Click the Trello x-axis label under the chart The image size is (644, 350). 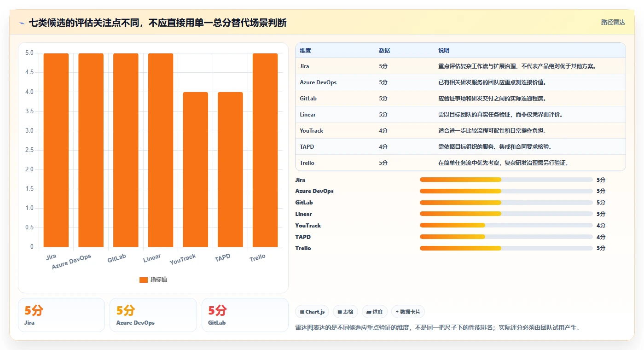[257, 257]
